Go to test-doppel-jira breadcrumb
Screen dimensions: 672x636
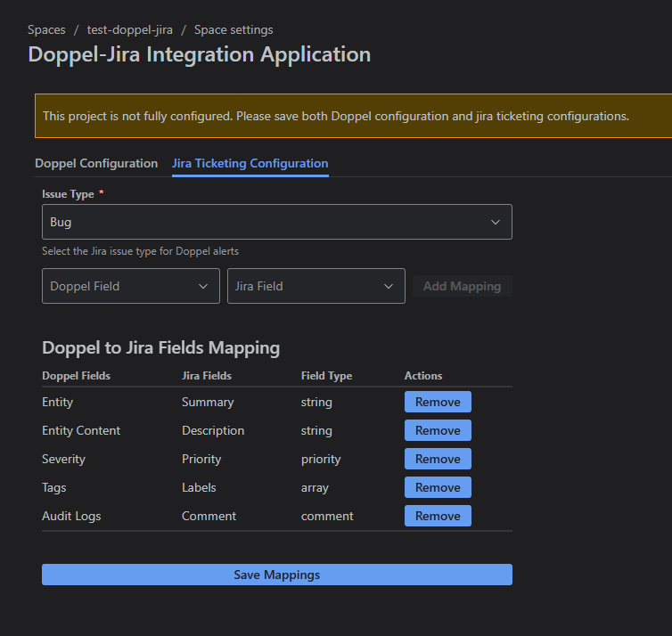point(130,30)
